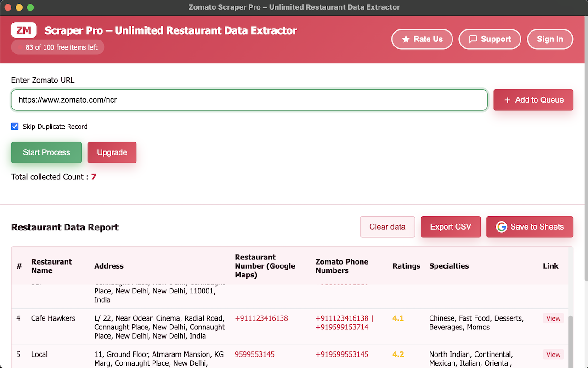Click Clear data button
The height and width of the screenshot is (368, 588).
click(387, 227)
